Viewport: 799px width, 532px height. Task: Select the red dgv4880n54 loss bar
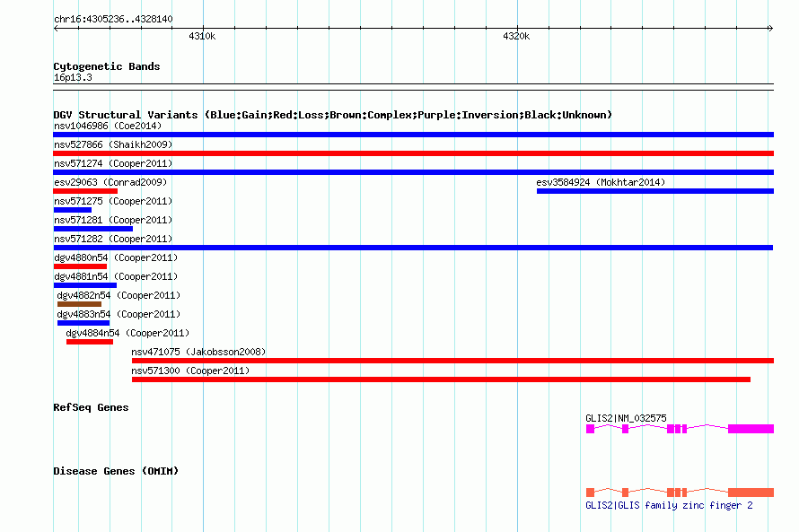pyautogui.click(x=80, y=266)
